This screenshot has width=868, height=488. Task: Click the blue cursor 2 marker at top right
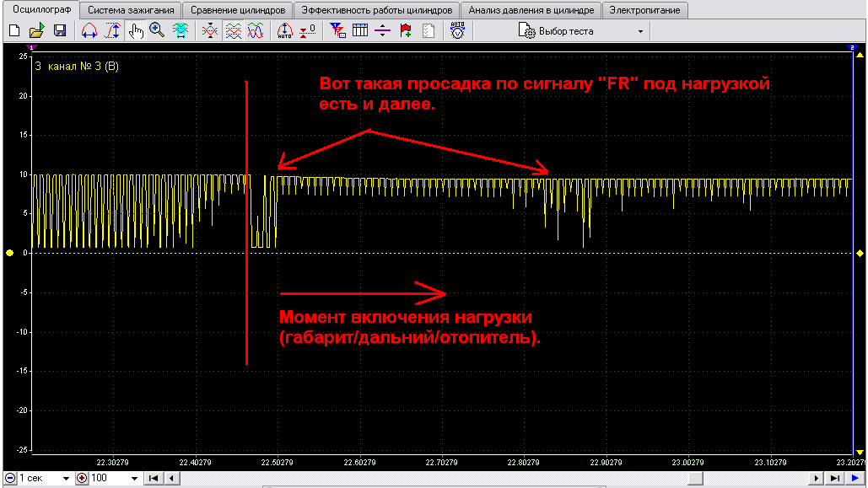tap(853, 47)
